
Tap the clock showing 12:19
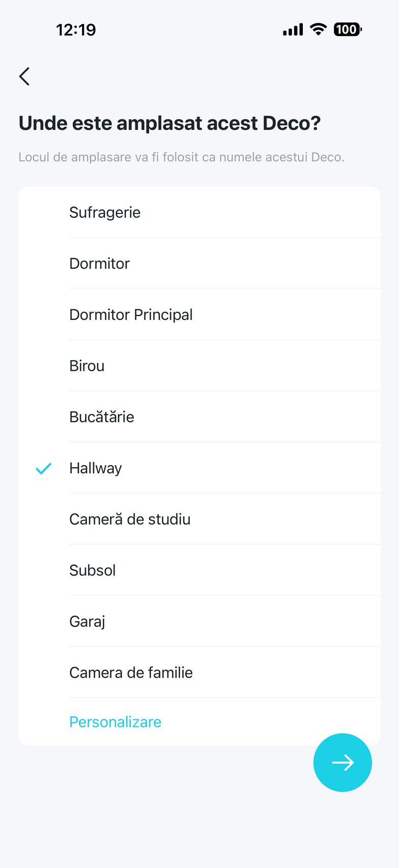point(76,30)
